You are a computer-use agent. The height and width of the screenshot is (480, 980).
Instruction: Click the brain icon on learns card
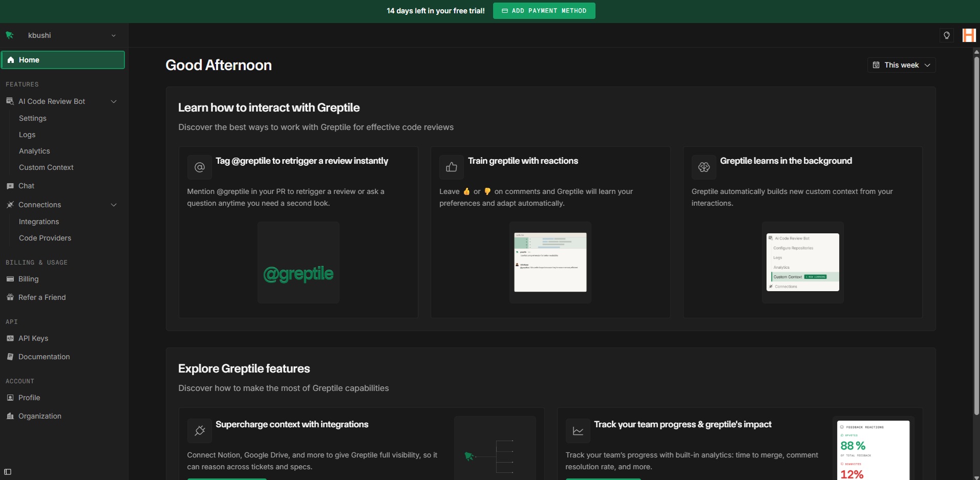coord(704,167)
